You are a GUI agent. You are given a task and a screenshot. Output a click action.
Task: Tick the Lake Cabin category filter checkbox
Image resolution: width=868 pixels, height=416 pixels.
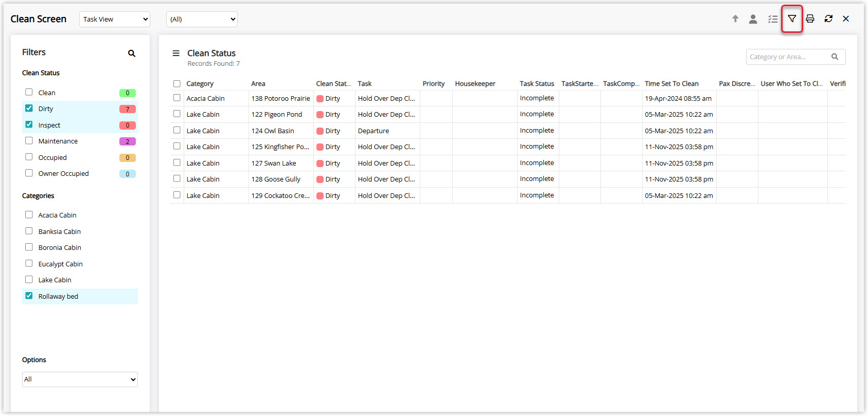click(29, 279)
